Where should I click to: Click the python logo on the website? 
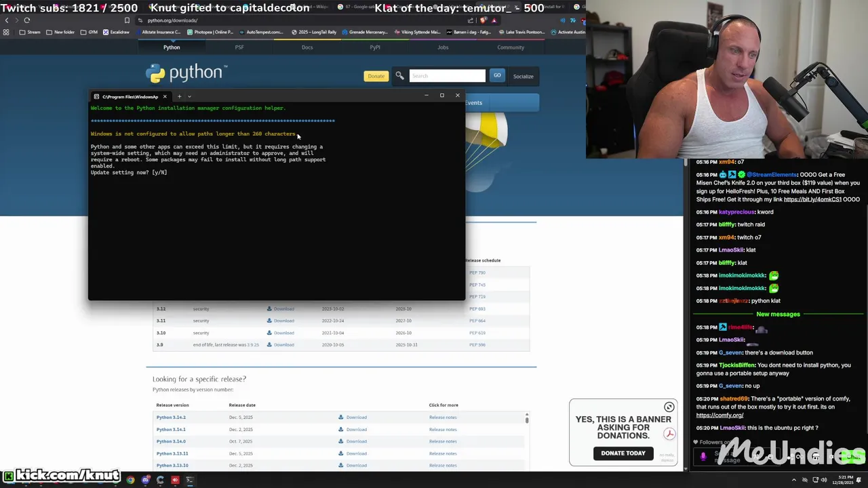tap(186, 73)
